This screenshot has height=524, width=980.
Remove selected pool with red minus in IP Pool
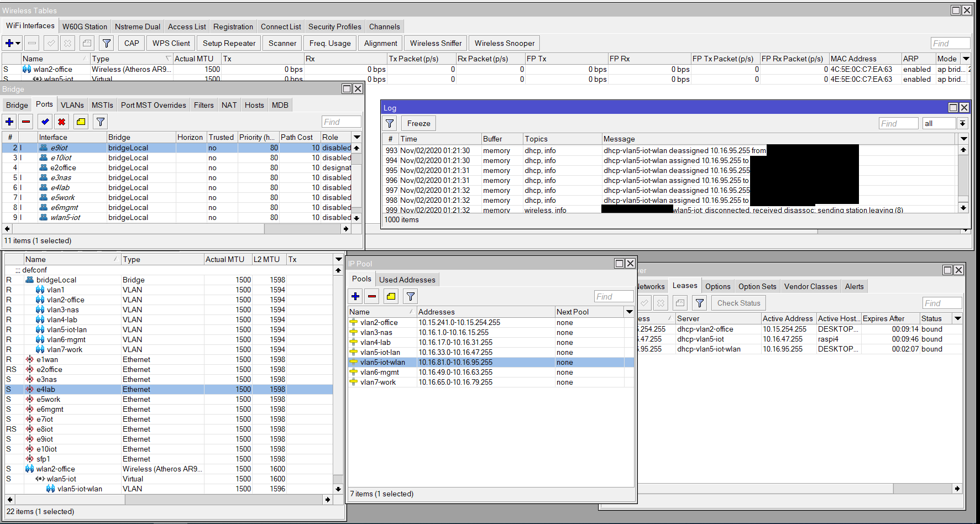[x=372, y=296]
